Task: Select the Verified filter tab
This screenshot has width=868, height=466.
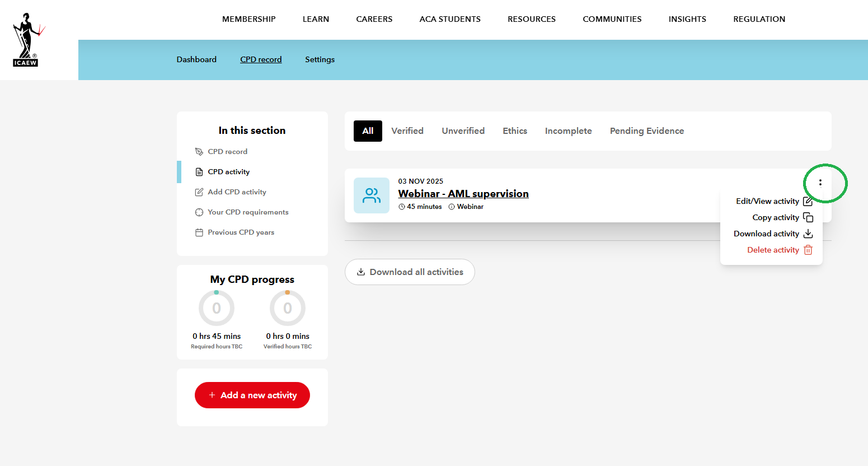Action: click(x=407, y=131)
